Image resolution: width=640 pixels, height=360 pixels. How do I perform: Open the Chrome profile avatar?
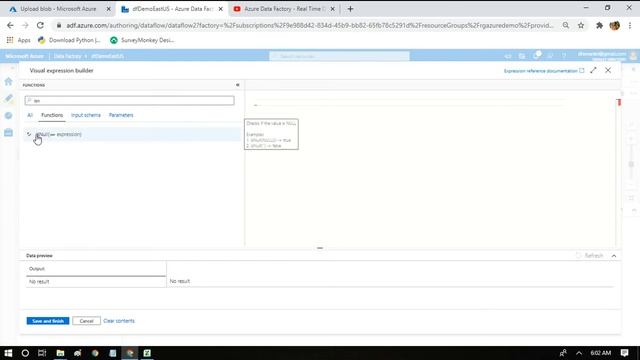pos(615,25)
